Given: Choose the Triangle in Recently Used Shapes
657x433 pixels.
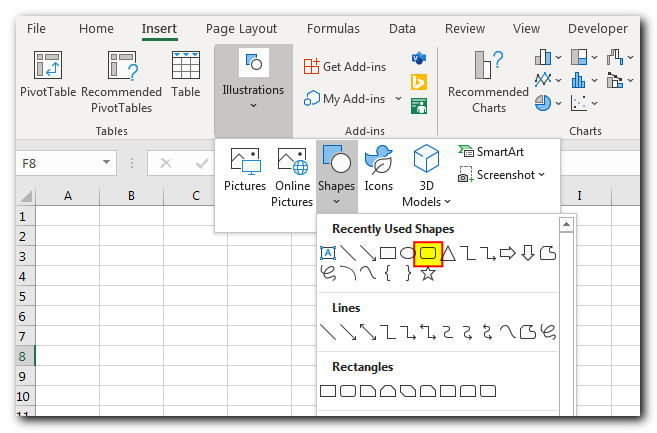Looking at the screenshot, I should click(x=448, y=253).
